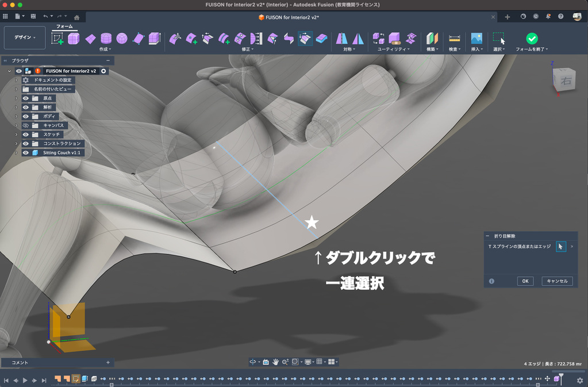The height and width of the screenshot is (387, 588).
Task: Click the ViewCube face labeled 右
Action: coord(566,82)
